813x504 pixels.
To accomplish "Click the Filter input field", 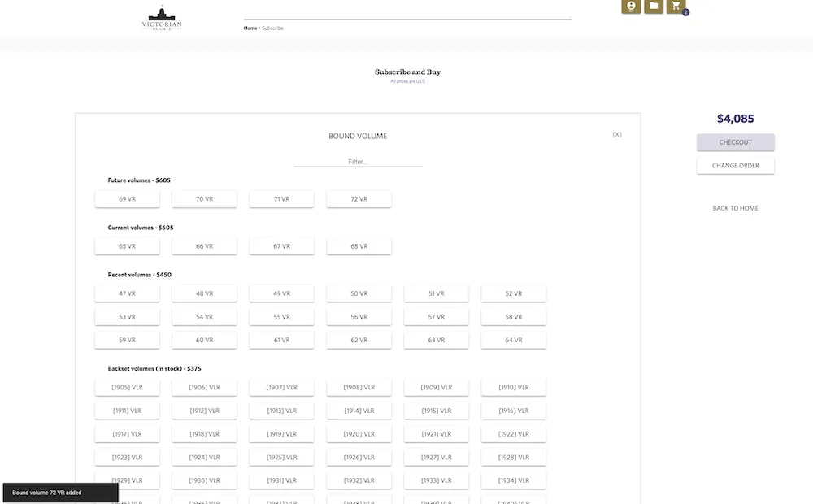I will coord(358,161).
